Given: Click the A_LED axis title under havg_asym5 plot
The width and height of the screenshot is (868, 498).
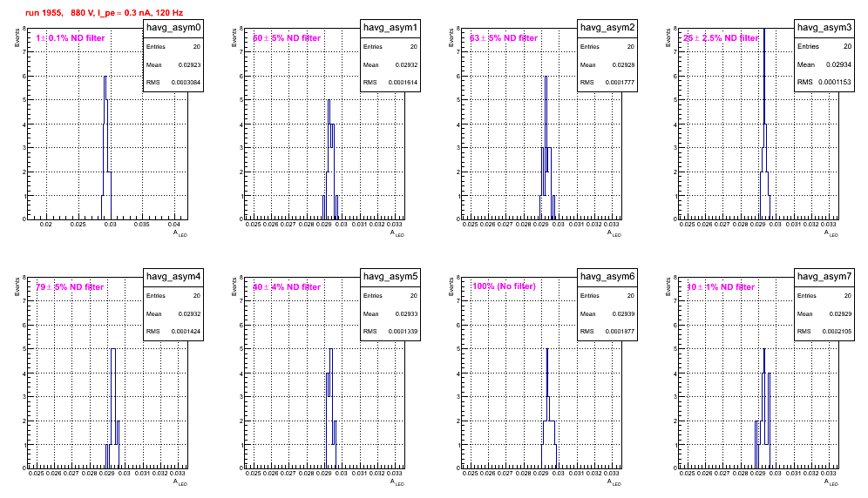Looking at the screenshot, I should tap(397, 482).
